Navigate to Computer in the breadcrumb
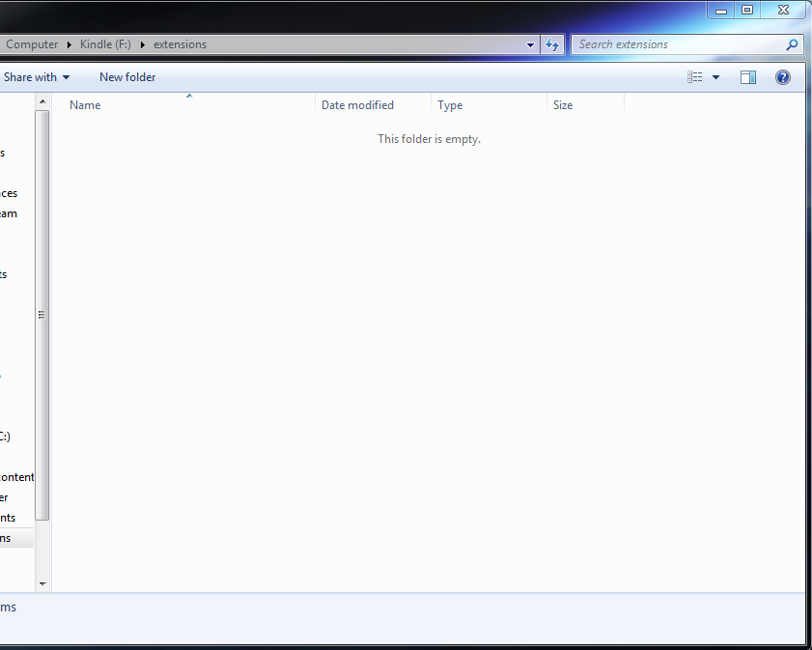The width and height of the screenshot is (812, 650). pos(32,44)
